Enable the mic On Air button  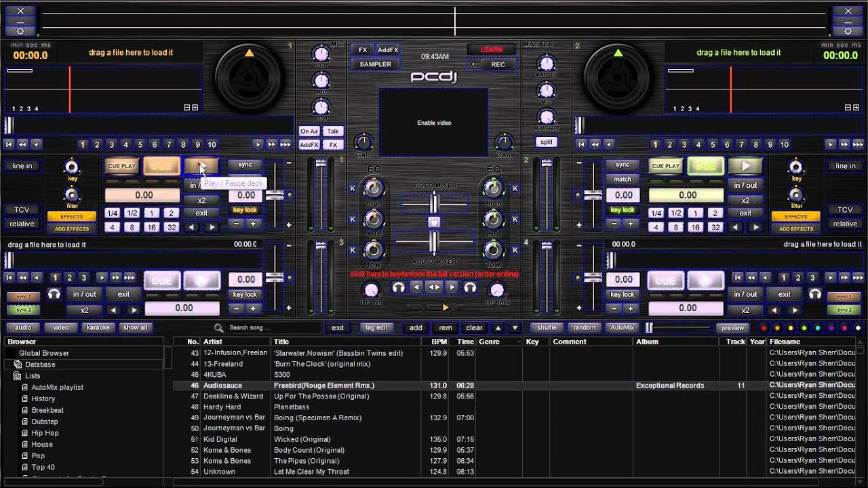click(309, 131)
